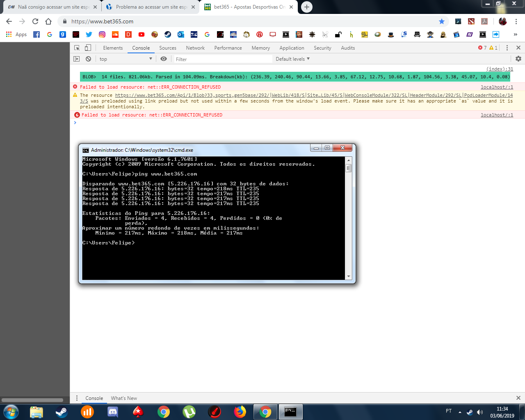Toggle the device toolbar icon in DevTools

[88, 48]
